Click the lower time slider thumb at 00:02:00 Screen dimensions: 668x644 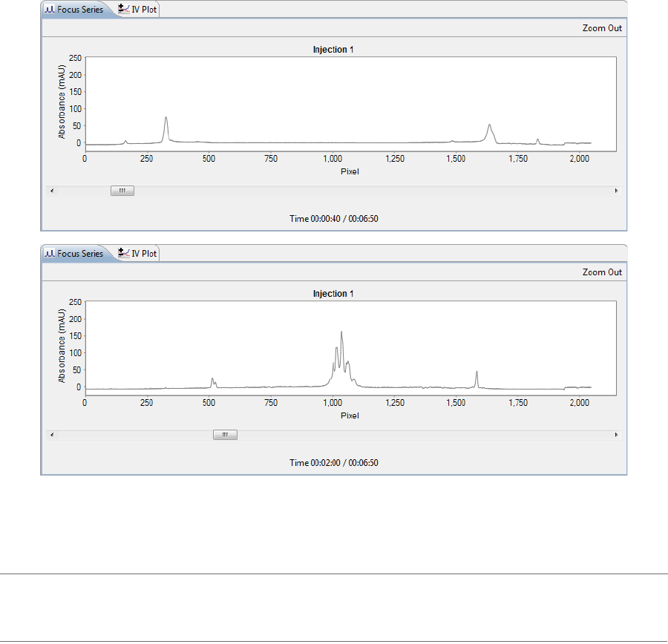(x=225, y=435)
